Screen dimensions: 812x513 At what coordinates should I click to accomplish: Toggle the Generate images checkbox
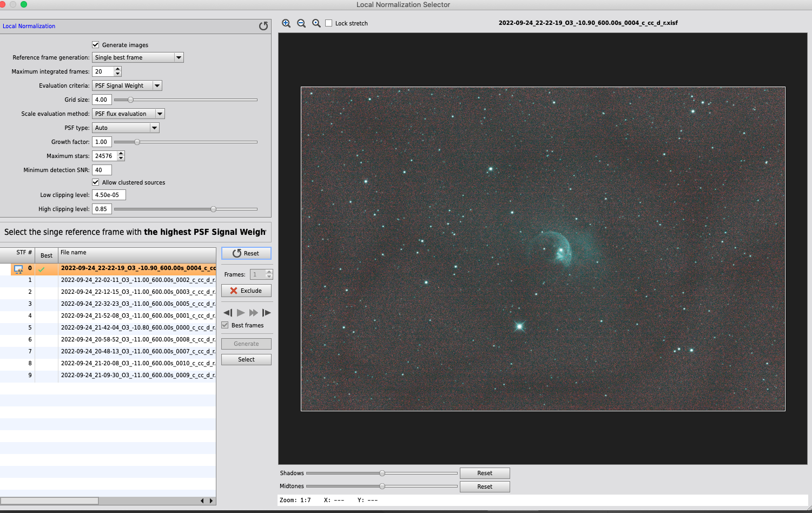coord(96,45)
